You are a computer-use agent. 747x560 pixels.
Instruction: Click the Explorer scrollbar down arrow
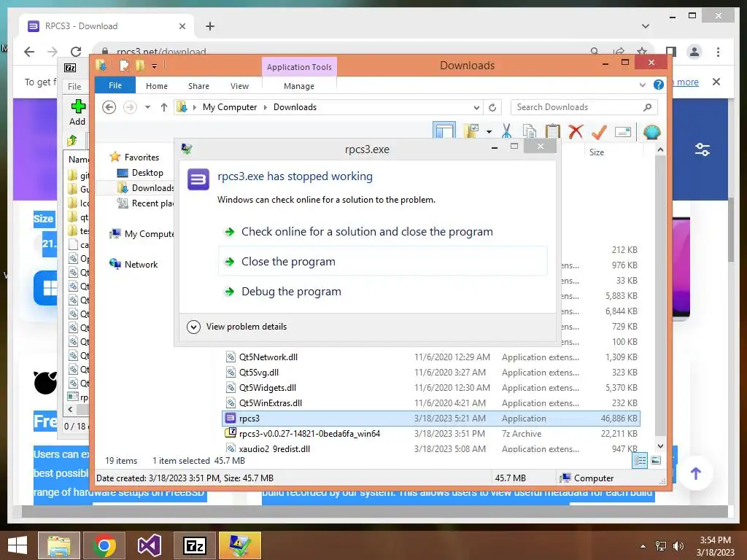click(x=660, y=446)
